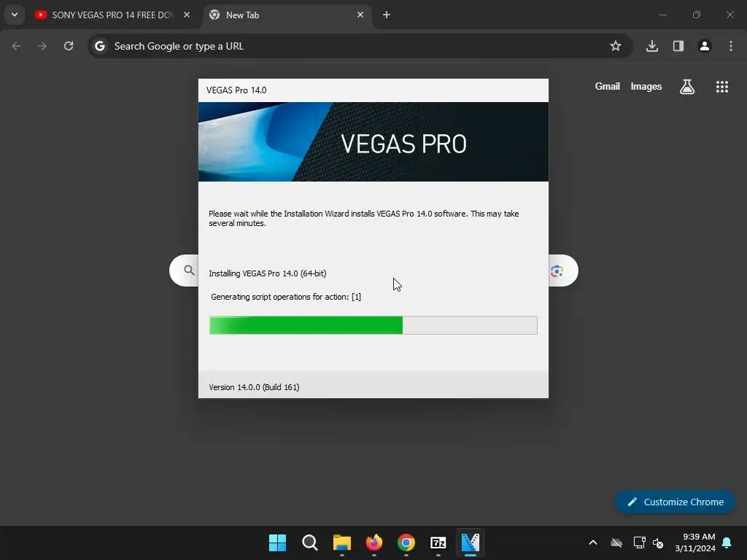This screenshot has height=560, width=747.
Task: Select VEGAS installer taskbar icon
Action: coord(471,542)
